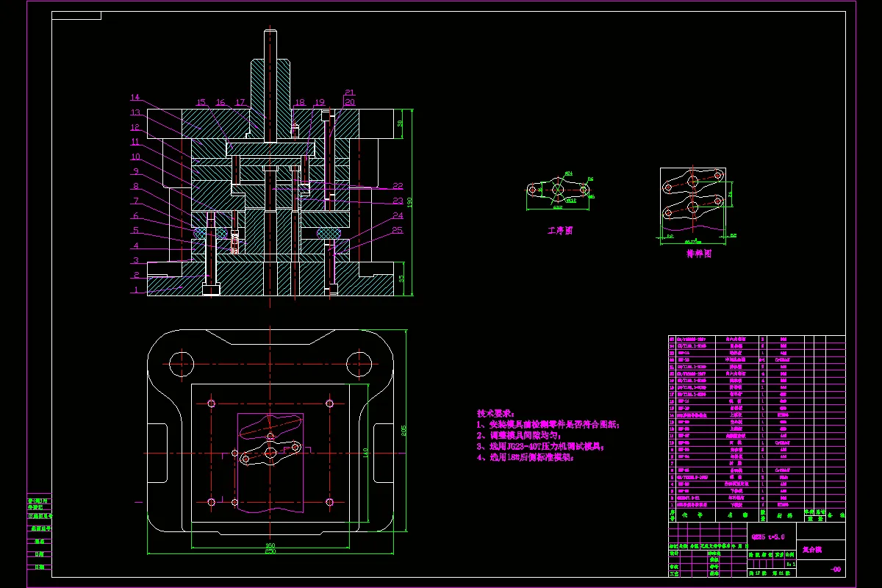The width and height of the screenshot is (882, 588).
Task: Click part callout number 25
Action: [x=398, y=230]
